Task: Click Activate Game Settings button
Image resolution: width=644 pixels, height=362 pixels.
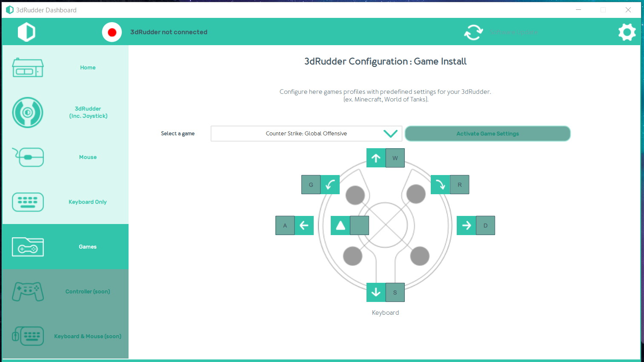Action: 487,133
